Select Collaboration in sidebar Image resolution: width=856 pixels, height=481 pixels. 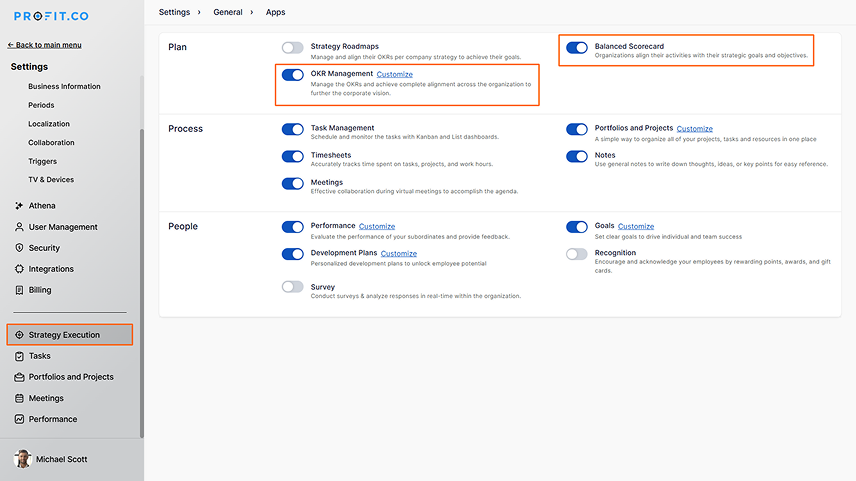(x=51, y=142)
